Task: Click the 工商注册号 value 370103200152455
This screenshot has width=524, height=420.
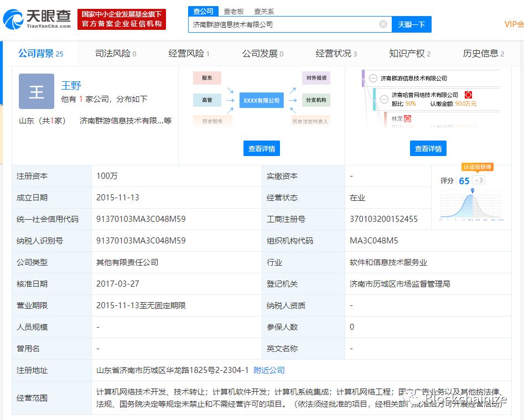Action: tap(383, 219)
